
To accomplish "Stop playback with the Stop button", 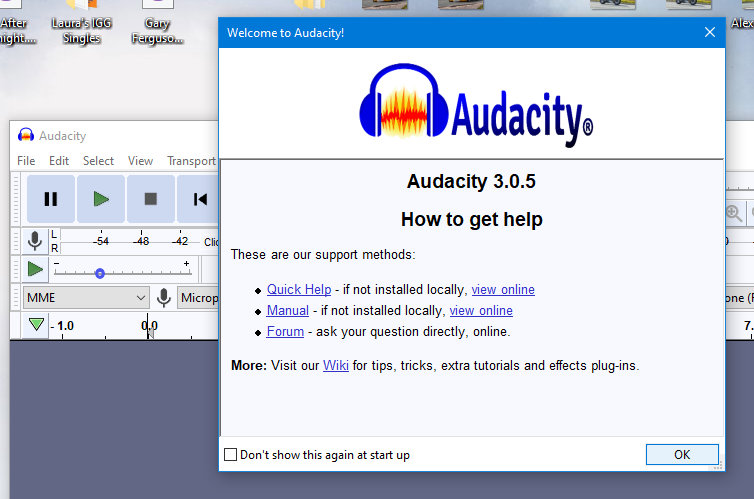I will click(x=151, y=199).
